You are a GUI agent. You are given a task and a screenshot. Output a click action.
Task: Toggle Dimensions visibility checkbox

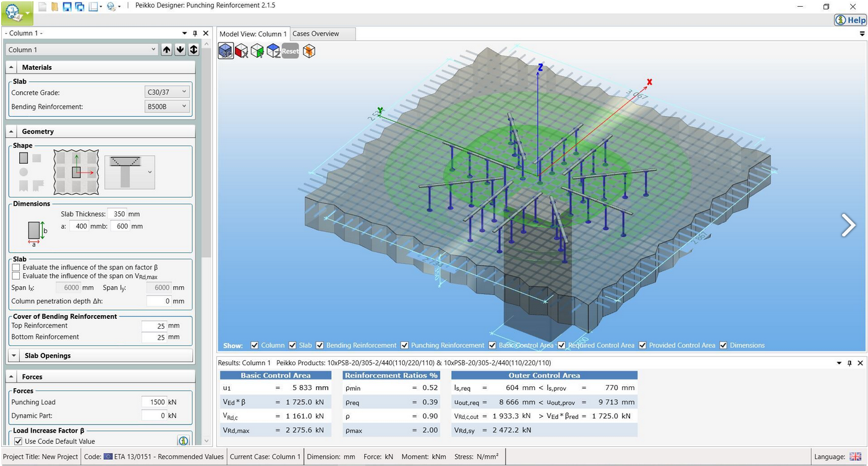724,345
